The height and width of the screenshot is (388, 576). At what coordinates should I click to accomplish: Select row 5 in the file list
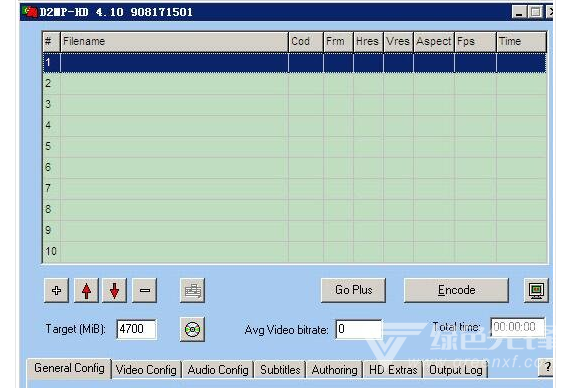point(295,147)
